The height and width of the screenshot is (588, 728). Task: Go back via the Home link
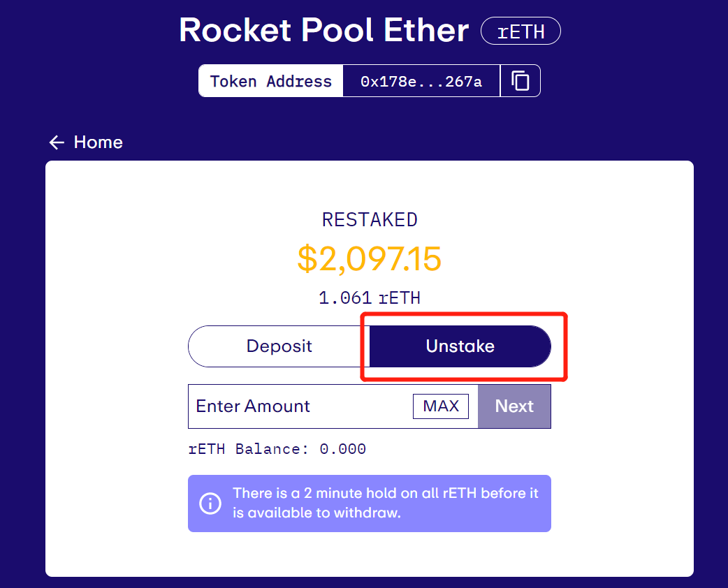pos(98,142)
